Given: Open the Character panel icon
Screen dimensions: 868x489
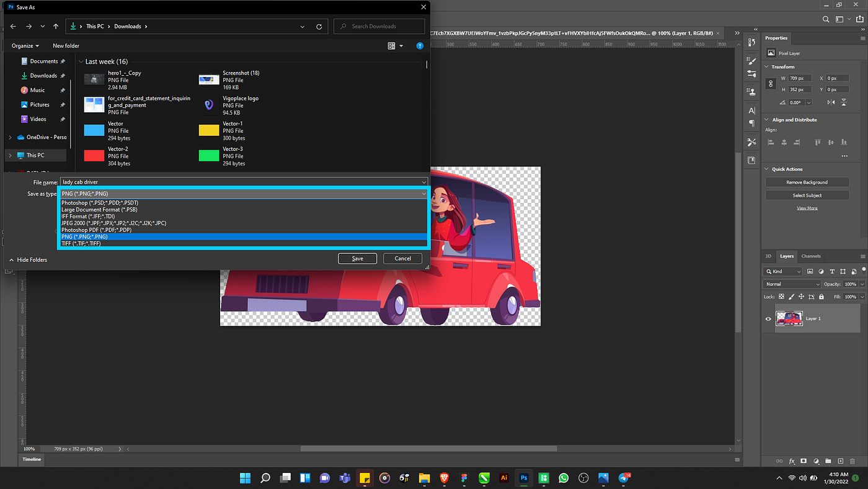Looking at the screenshot, I should point(751,110).
